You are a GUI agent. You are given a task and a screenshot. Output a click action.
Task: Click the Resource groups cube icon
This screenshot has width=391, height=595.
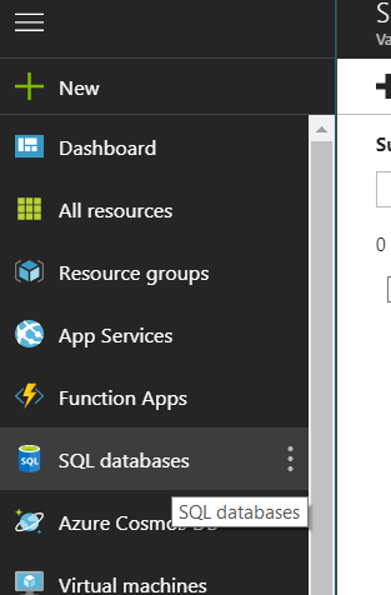point(29,271)
